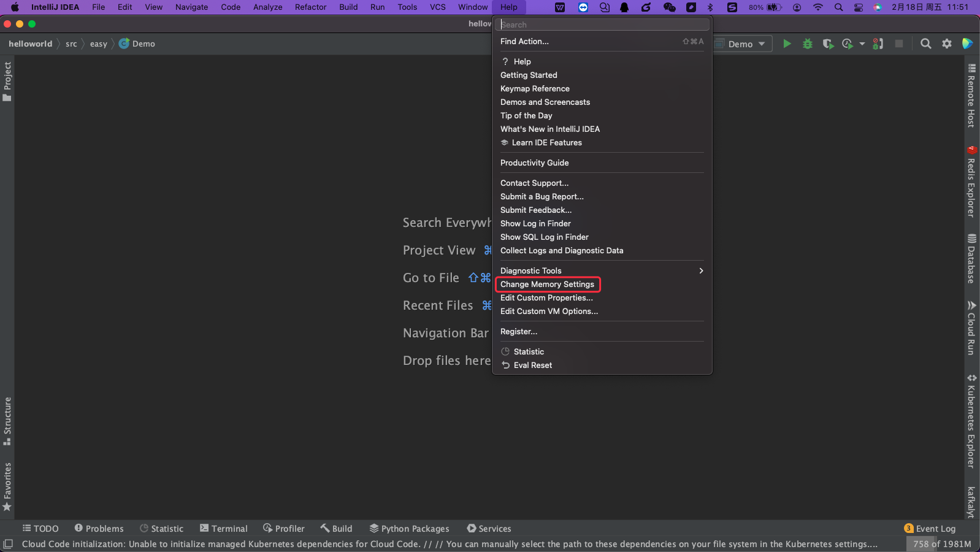This screenshot has width=980, height=552.
Task: Start debugging with the green bug icon
Action: coord(808,44)
